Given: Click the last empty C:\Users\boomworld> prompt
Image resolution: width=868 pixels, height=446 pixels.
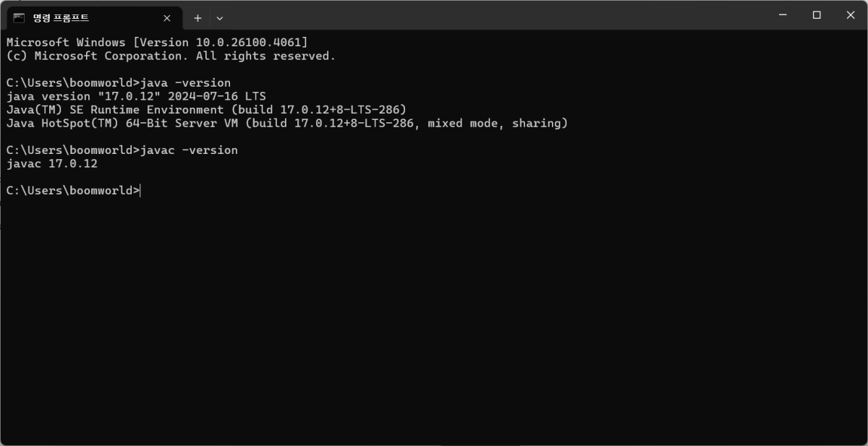Looking at the screenshot, I should point(72,191).
